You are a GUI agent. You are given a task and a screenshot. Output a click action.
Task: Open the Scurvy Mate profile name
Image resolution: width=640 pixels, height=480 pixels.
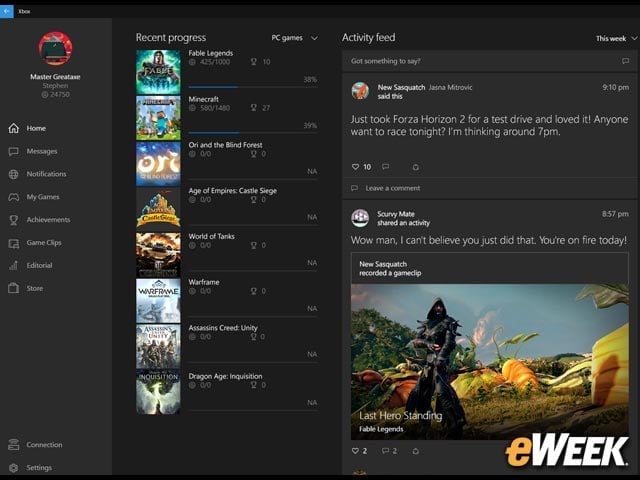396,214
